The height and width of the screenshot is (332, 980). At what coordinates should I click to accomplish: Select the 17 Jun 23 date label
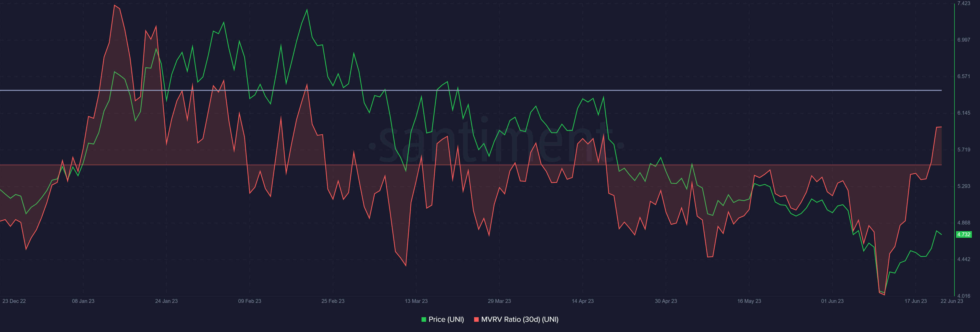point(916,301)
